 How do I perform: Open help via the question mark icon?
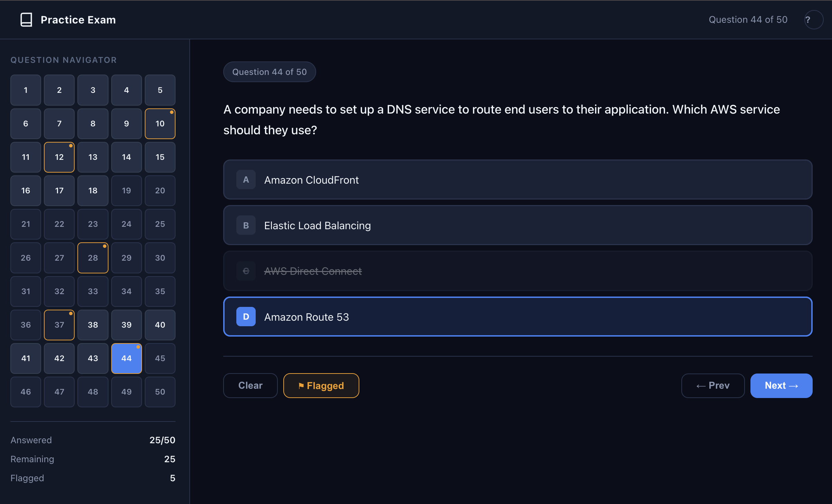tap(814, 20)
